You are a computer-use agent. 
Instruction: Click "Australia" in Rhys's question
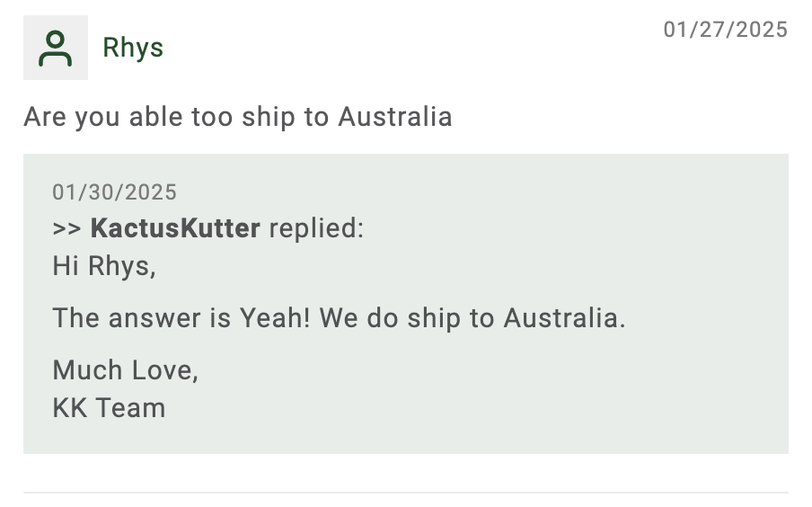(395, 116)
